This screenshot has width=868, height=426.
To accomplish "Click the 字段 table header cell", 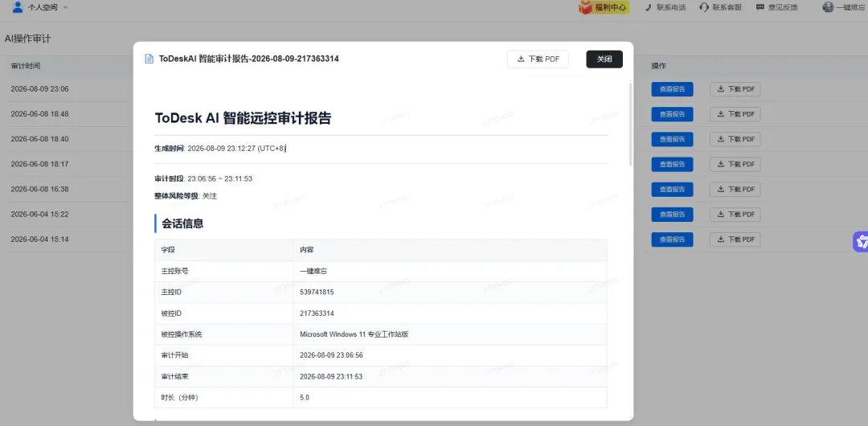I will coord(224,250).
